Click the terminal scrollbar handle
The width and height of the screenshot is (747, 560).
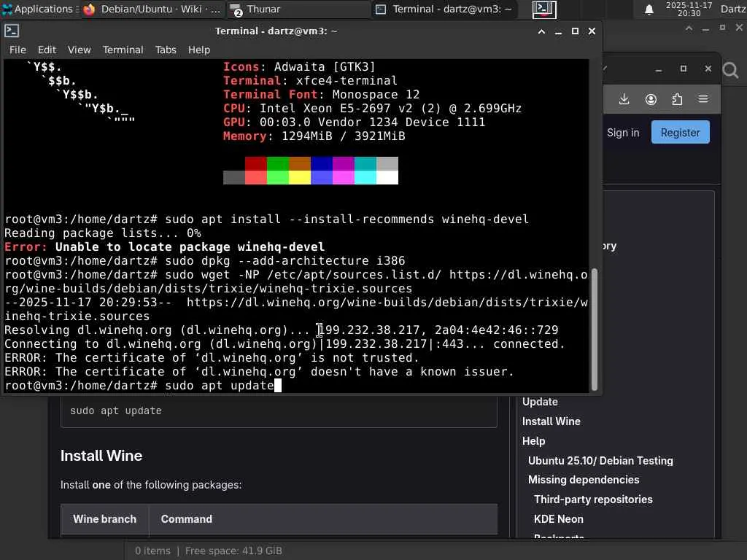tap(594, 330)
